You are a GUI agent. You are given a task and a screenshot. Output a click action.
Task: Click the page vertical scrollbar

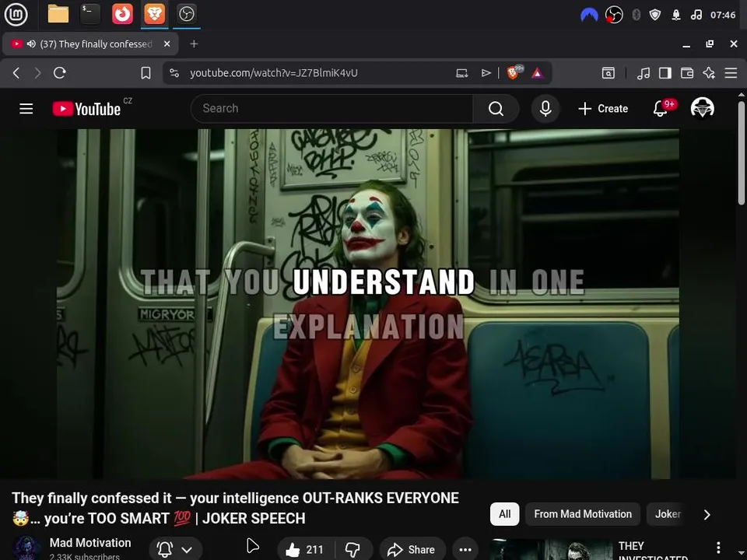pos(742,153)
